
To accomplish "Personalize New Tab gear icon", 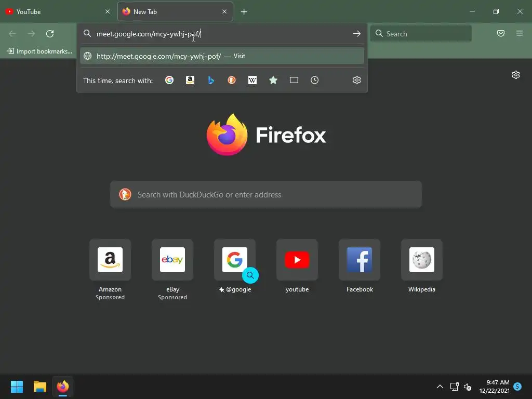I will coord(516,75).
